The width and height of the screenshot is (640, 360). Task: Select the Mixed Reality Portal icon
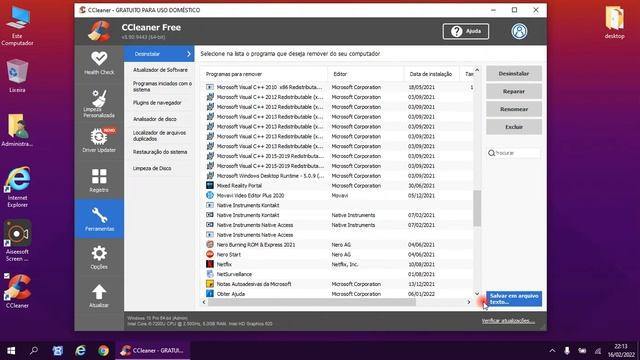tap(210, 185)
